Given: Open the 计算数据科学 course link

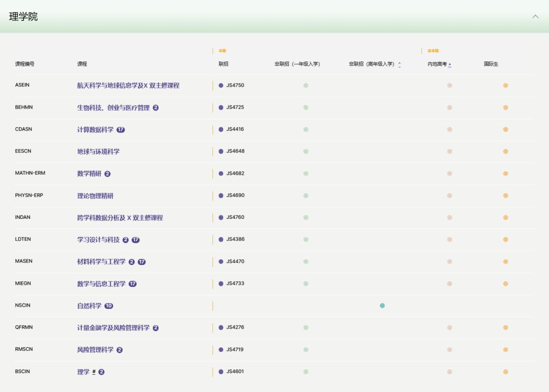Looking at the screenshot, I should tap(95, 129).
